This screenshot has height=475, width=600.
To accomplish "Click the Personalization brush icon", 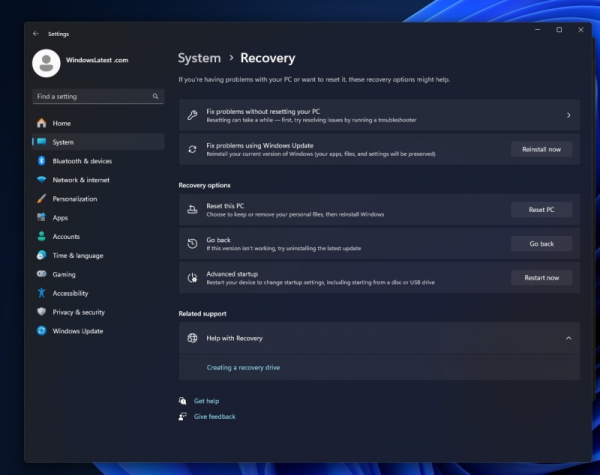I will (x=42, y=199).
